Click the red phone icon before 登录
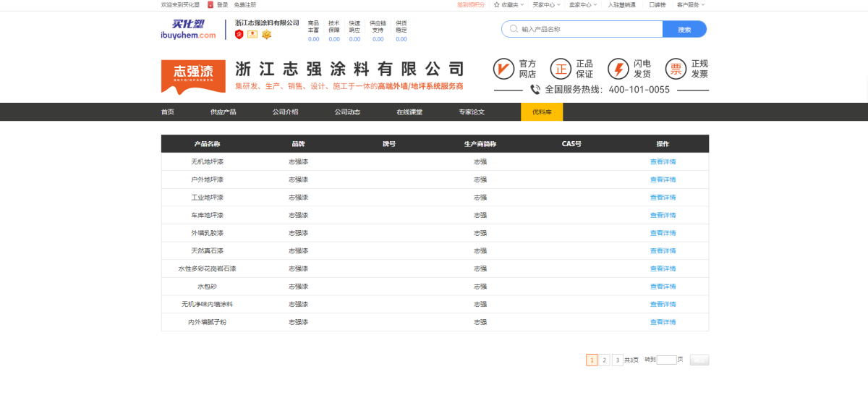This screenshot has width=868, height=406. (x=210, y=4)
